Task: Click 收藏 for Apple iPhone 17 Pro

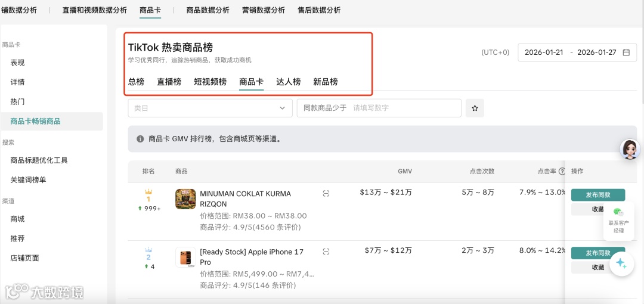Action: coord(598,267)
